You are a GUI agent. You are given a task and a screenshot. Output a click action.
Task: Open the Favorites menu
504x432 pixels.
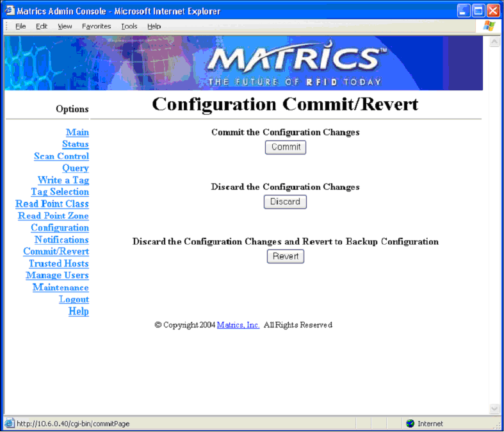click(x=96, y=26)
